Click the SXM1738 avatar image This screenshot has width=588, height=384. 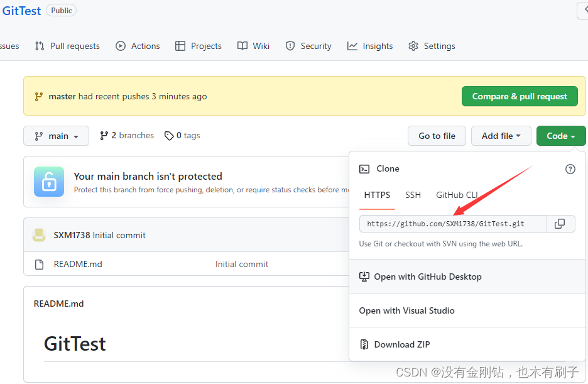pos(39,235)
